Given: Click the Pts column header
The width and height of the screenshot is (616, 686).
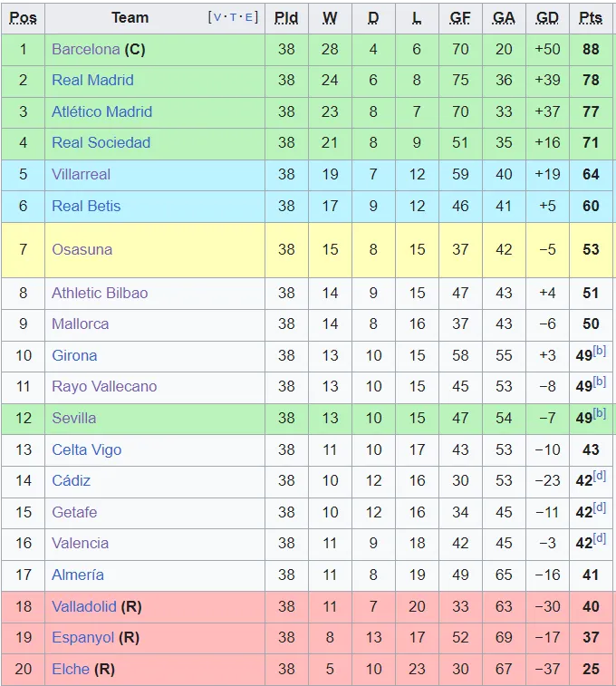Looking at the screenshot, I should coord(591,18).
